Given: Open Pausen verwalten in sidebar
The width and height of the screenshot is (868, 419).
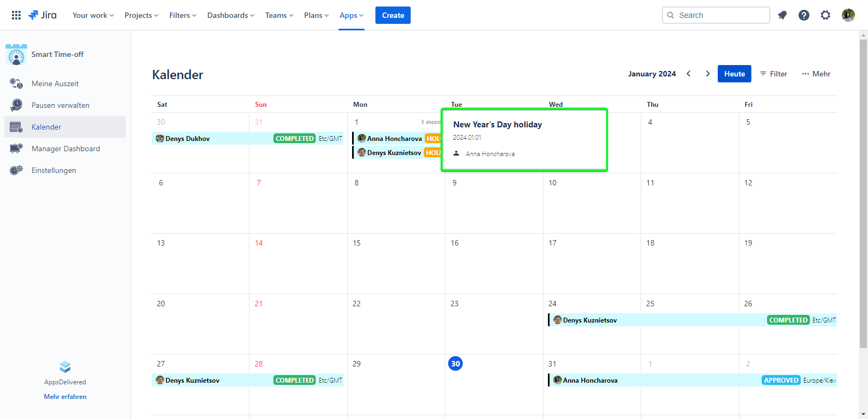Looking at the screenshot, I should [x=60, y=105].
